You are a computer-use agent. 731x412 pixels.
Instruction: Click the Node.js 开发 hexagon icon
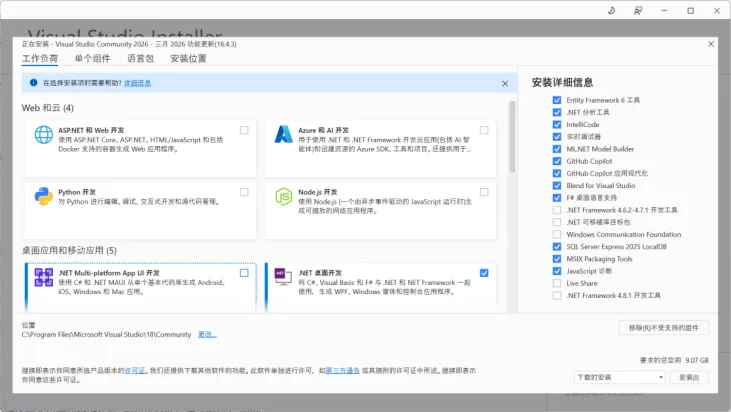[x=283, y=197]
